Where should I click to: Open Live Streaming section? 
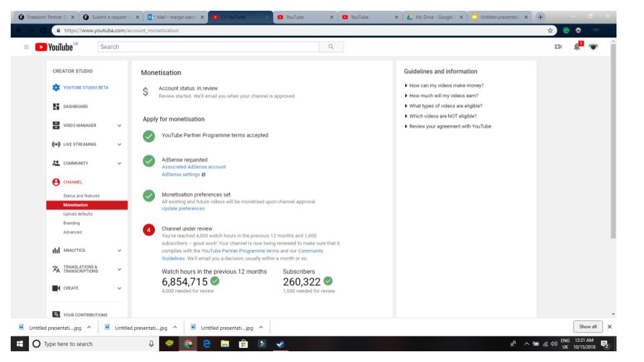pyautogui.click(x=80, y=144)
